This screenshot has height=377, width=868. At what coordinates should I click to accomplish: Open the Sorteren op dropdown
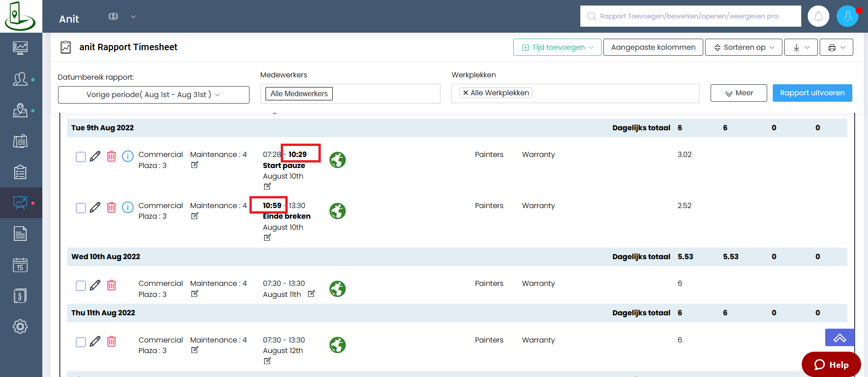pos(743,47)
